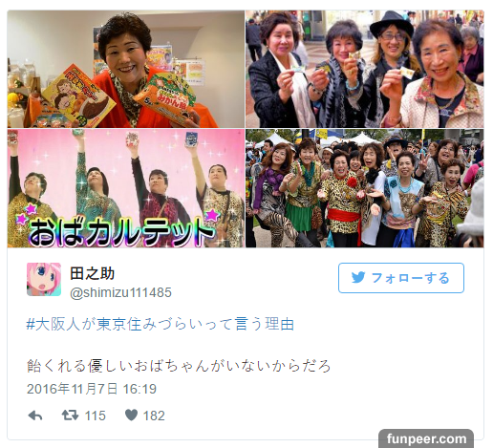This screenshot has width=493, height=448.
Task: Open the pink-haired anime profile avatar
Action: tap(44, 279)
